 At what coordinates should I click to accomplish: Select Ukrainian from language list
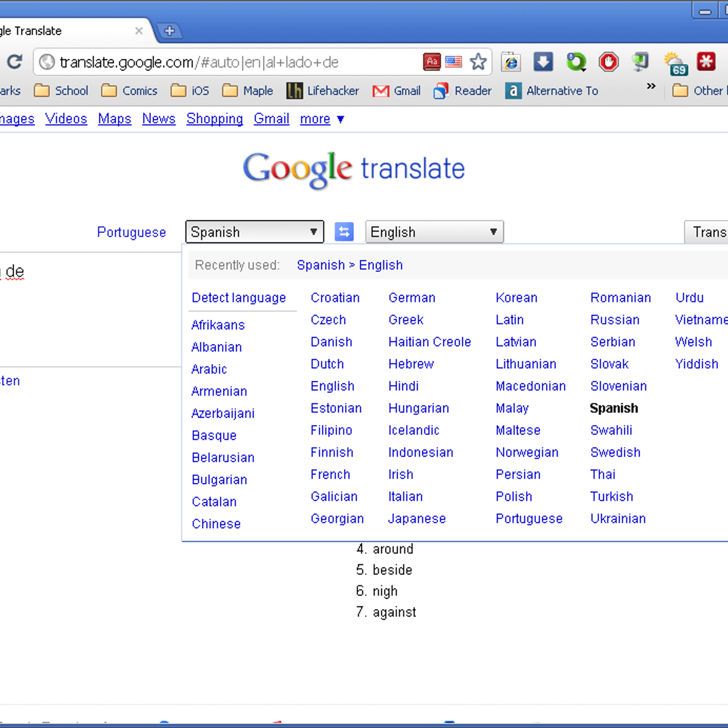pos(618,519)
